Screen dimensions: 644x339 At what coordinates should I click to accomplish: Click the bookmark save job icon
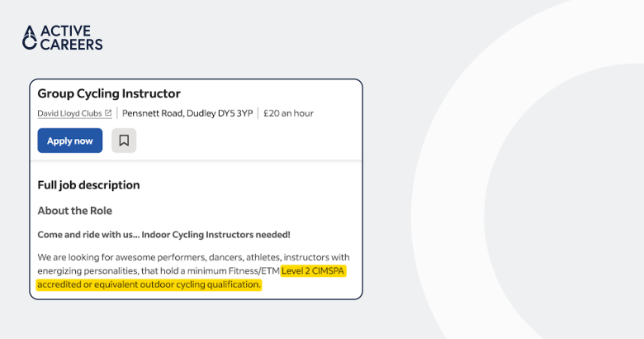[x=124, y=141]
